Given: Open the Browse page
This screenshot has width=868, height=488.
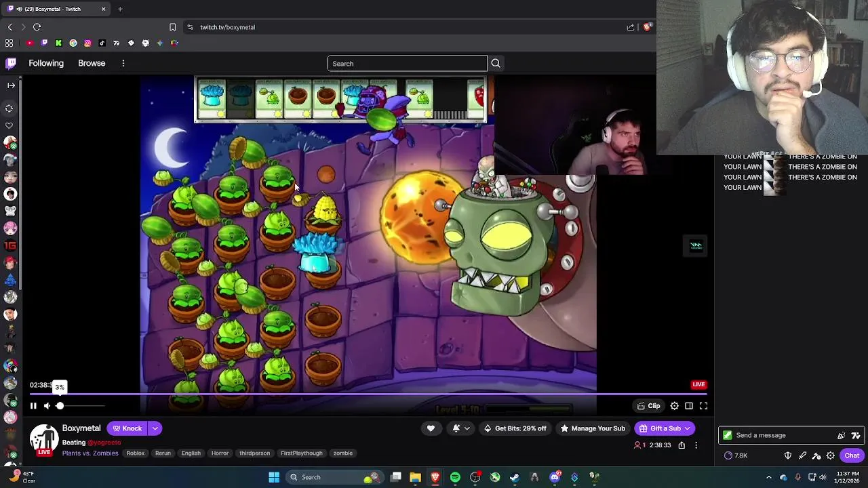Looking at the screenshot, I should click(92, 63).
